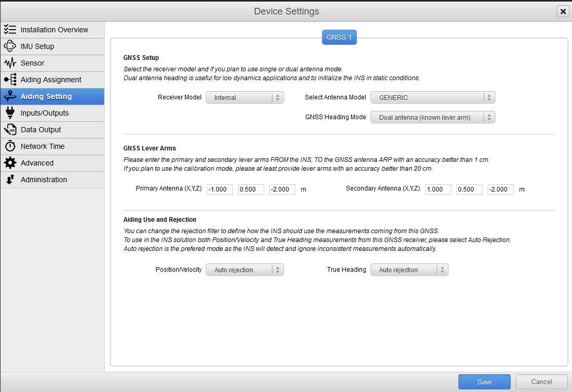572x392 pixels.
Task: Click the Aiding Assignment tree icon
Action: click(x=10, y=80)
